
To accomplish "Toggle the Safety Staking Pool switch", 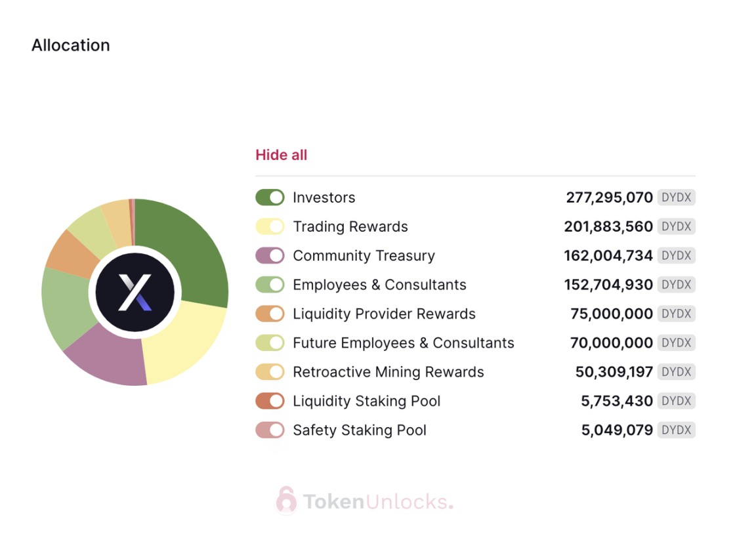I will 270,430.
